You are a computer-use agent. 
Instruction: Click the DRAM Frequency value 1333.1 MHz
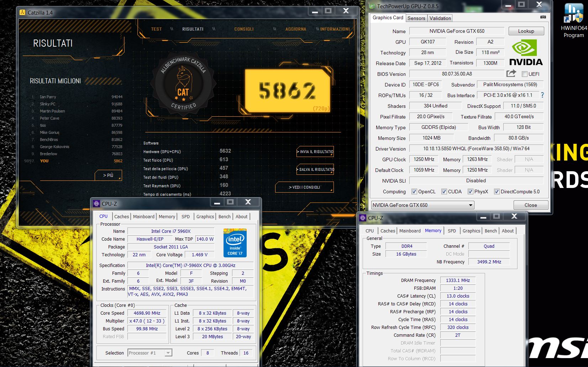pos(458,281)
